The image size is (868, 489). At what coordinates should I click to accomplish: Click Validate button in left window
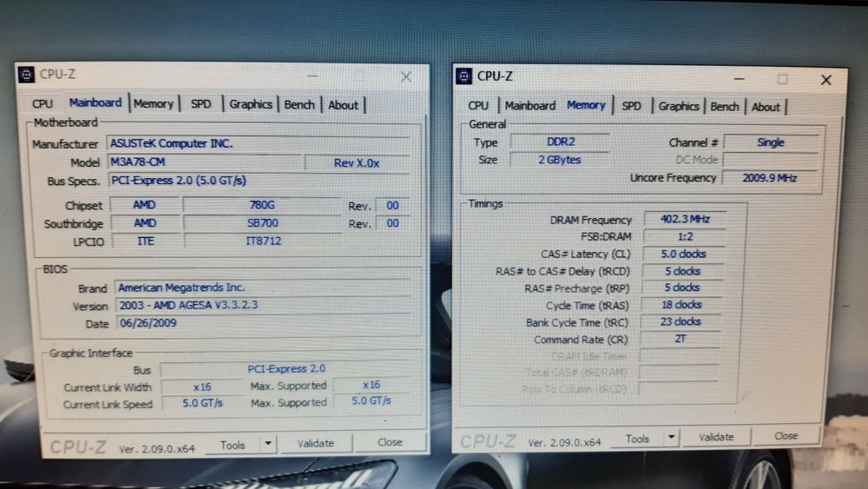click(x=316, y=443)
